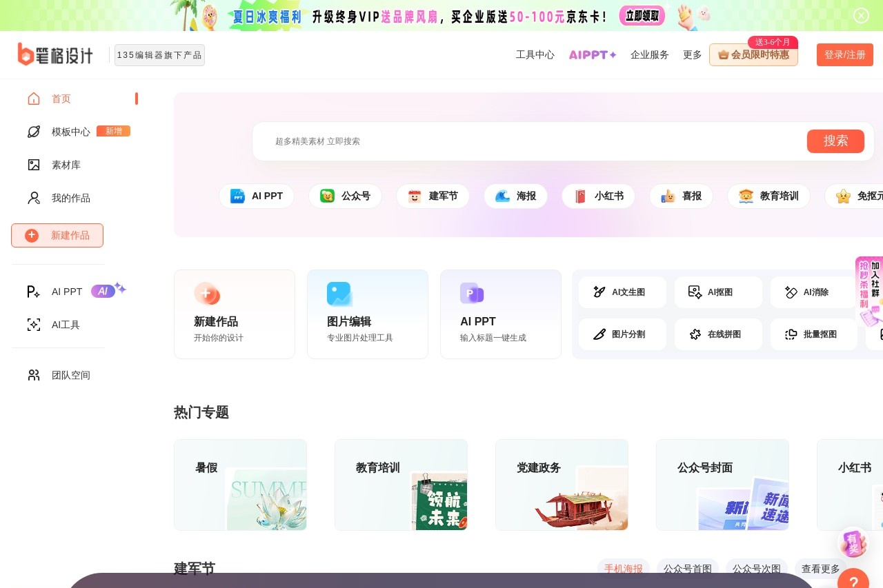Switch to the 公众号首图 tab
The image size is (883, 588).
pos(688,569)
